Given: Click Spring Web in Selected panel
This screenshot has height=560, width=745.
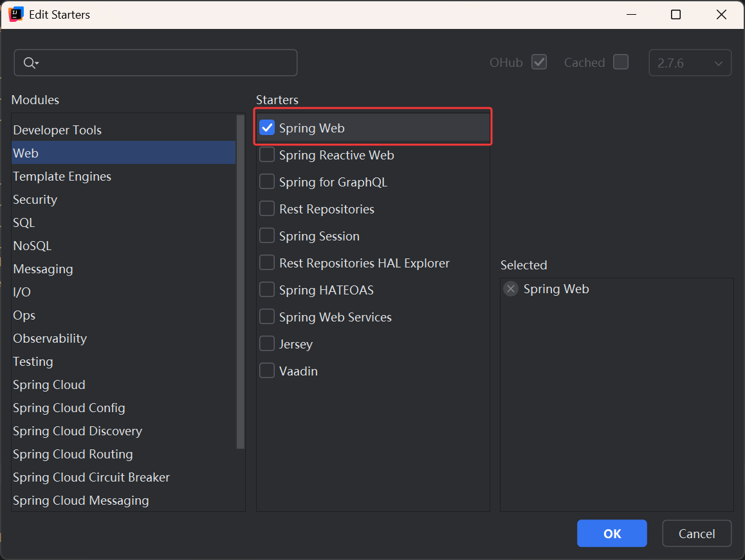Looking at the screenshot, I should coord(556,289).
